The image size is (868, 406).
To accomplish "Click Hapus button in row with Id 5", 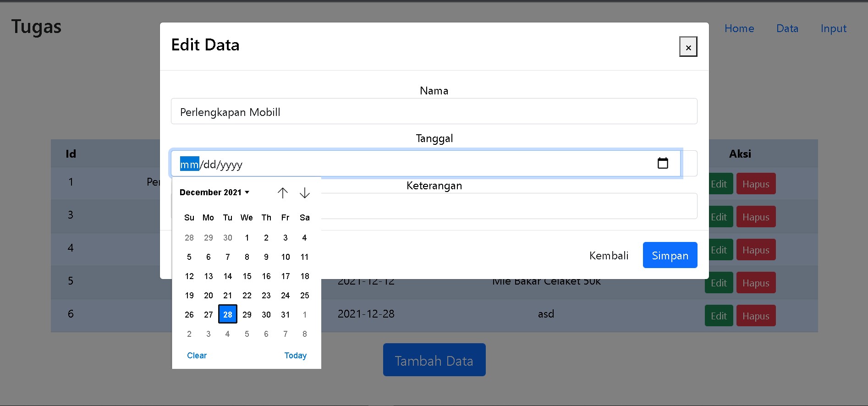I will pyautogui.click(x=756, y=283).
